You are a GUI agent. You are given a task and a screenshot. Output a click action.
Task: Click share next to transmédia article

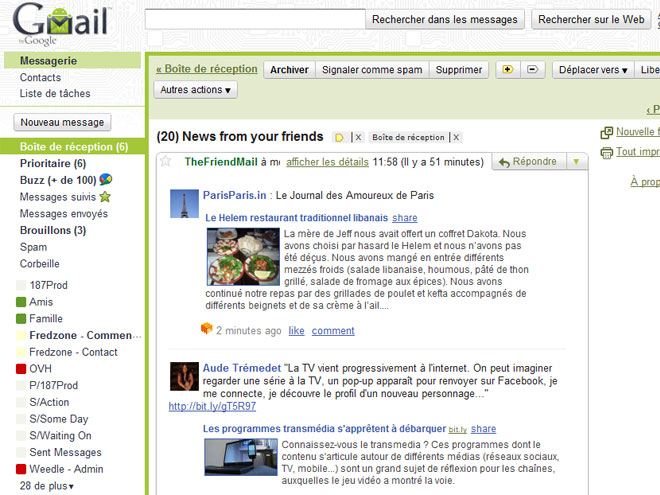tap(483, 429)
